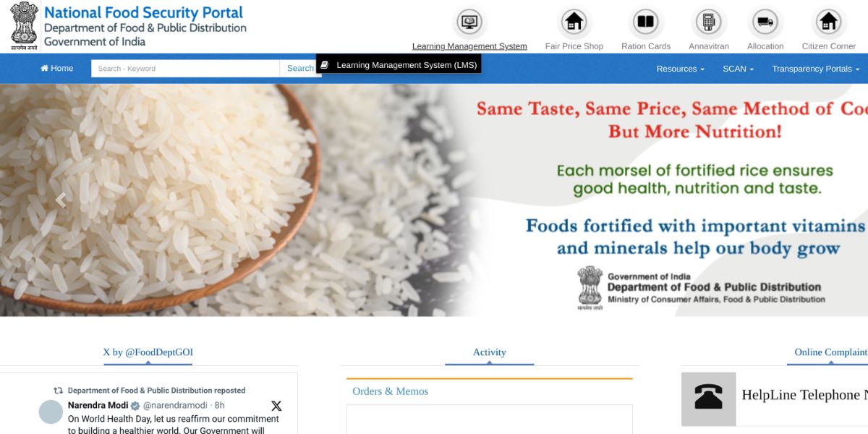Click the Government of India emblem logo
Screen dimensions: 868x434
pos(24,26)
